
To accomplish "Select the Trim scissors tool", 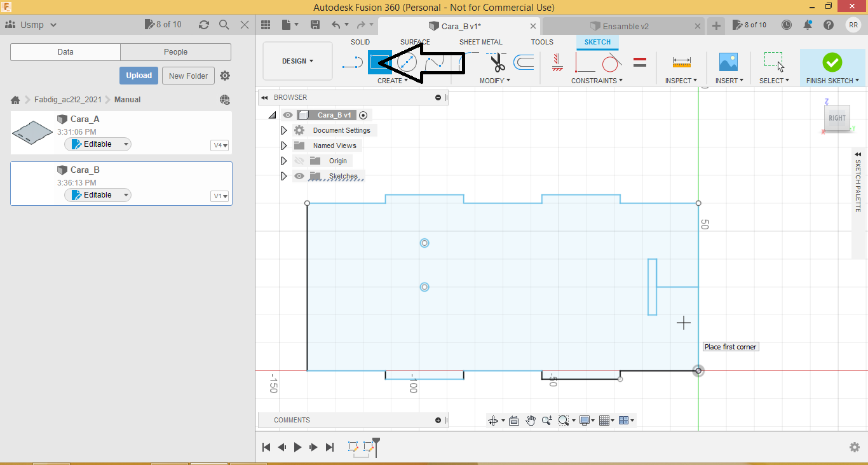I will [497, 62].
